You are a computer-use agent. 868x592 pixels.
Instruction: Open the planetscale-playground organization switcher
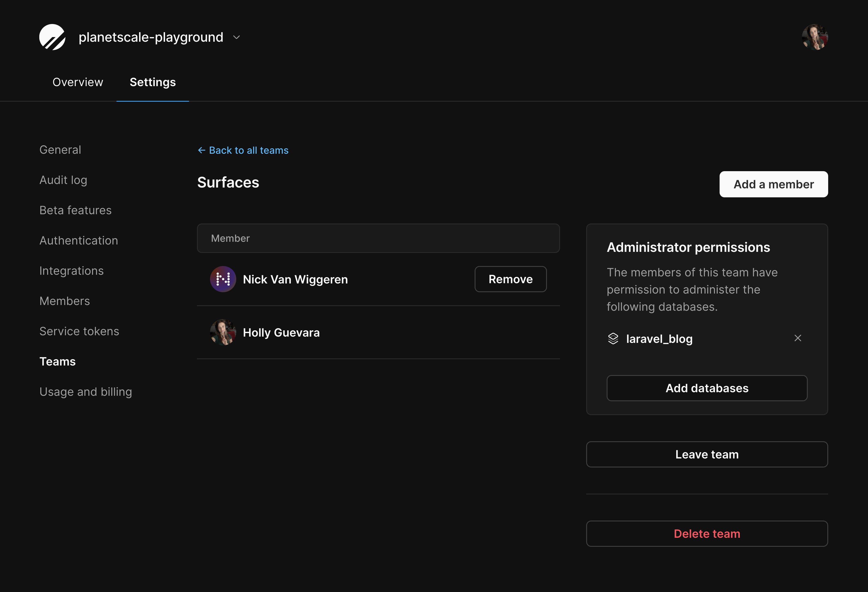[x=236, y=37]
